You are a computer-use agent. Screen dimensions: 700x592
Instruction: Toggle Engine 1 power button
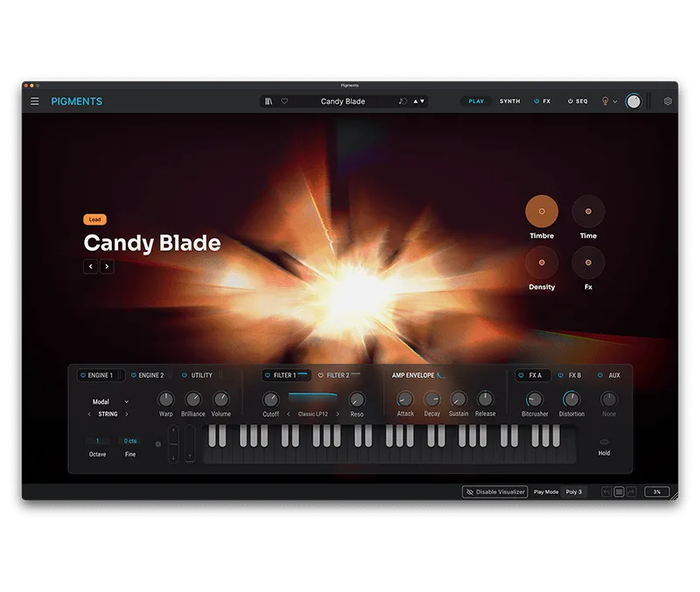82,375
